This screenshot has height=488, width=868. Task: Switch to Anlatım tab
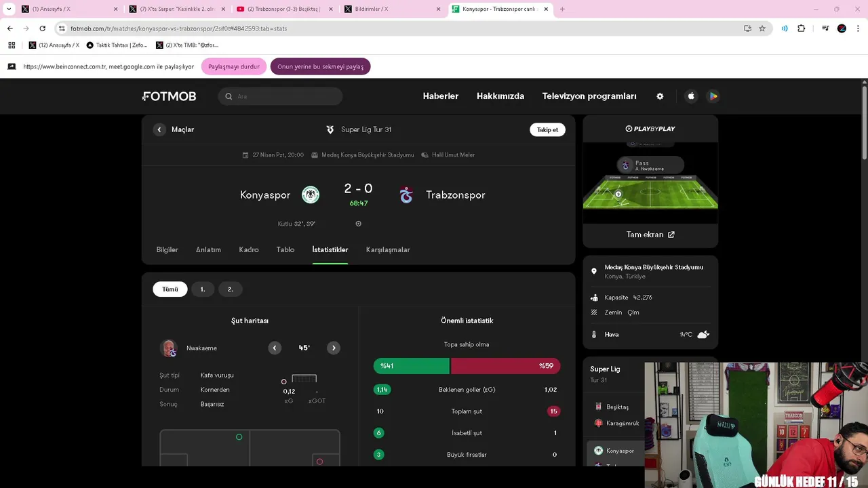click(x=208, y=249)
